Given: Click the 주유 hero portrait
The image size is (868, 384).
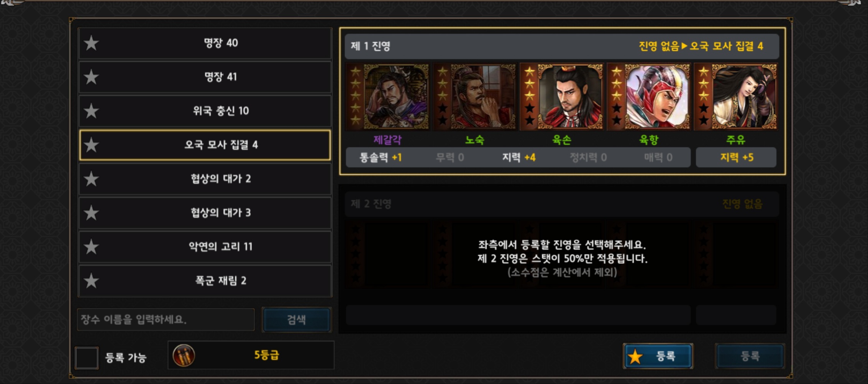Looking at the screenshot, I should click(x=735, y=97).
